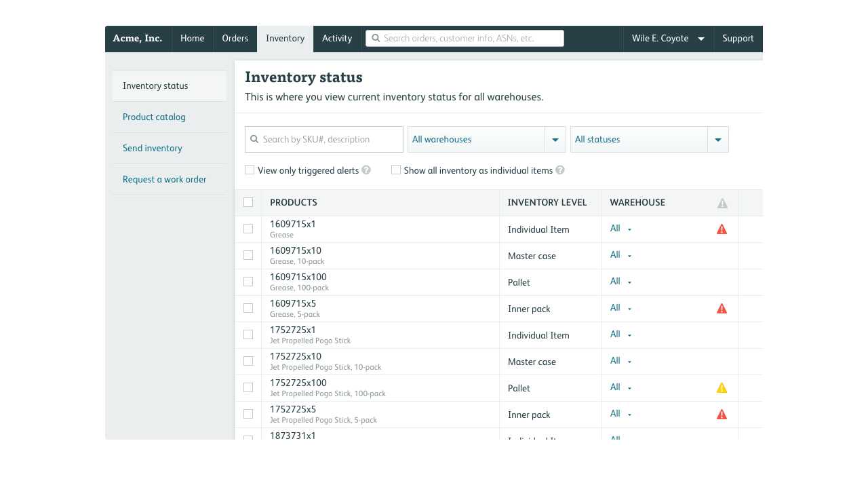Open the Activity tab

tap(337, 39)
